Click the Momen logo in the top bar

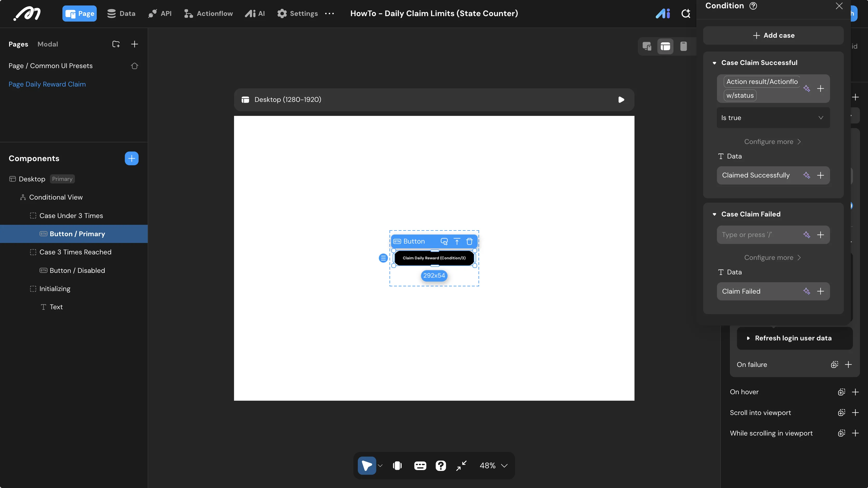pos(27,14)
